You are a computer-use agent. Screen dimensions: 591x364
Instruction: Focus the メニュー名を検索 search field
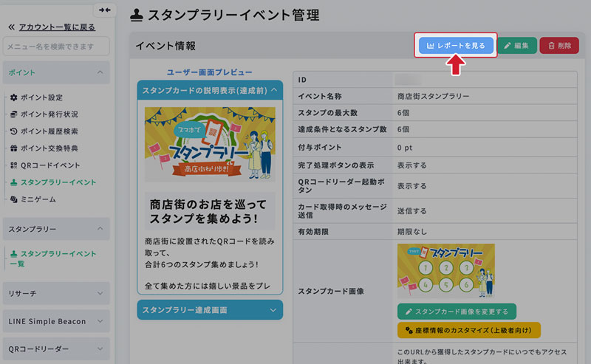pos(56,47)
